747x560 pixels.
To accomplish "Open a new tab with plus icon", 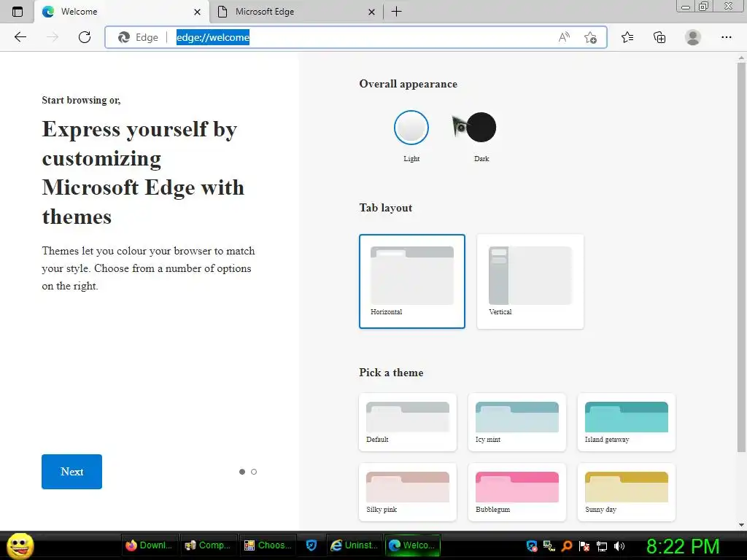I will [396, 12].
